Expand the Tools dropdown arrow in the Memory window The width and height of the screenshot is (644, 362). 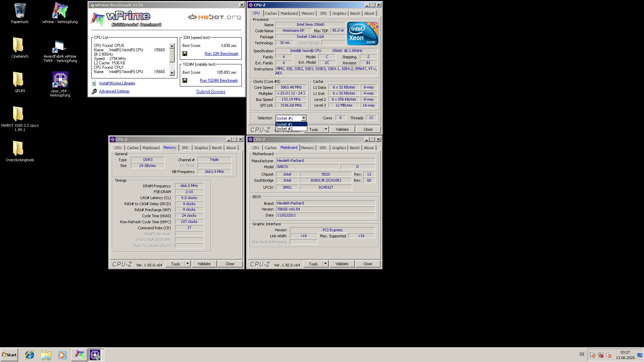[187, 264]
